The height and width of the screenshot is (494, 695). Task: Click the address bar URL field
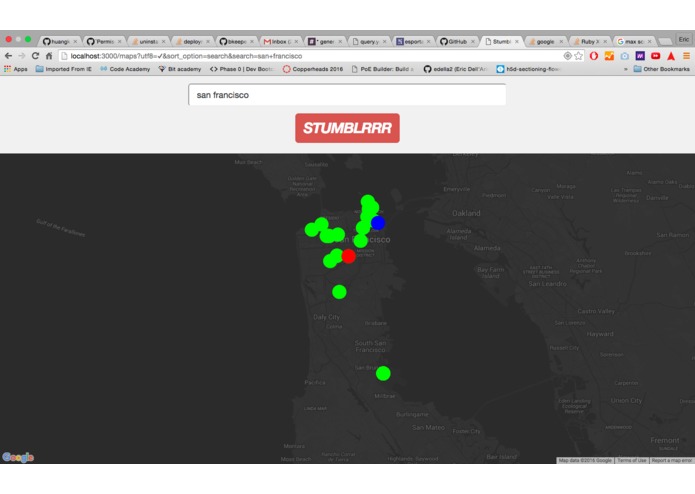point(310,56)
